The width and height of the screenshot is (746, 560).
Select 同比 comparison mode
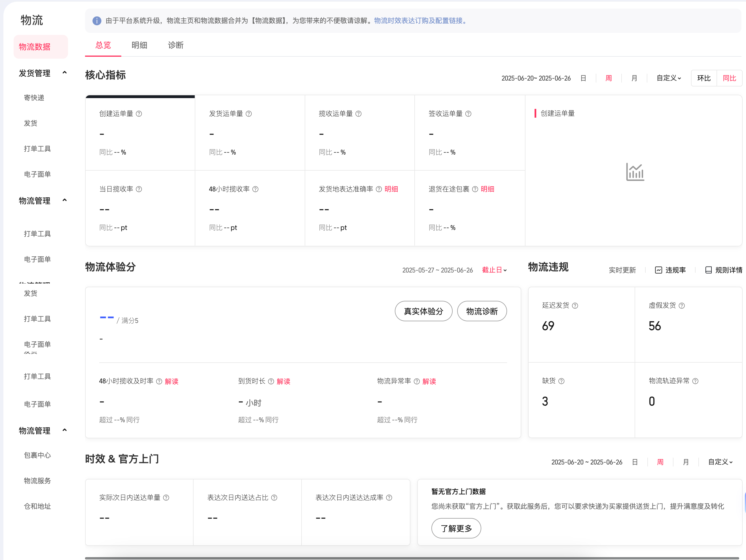pos(729,78)
